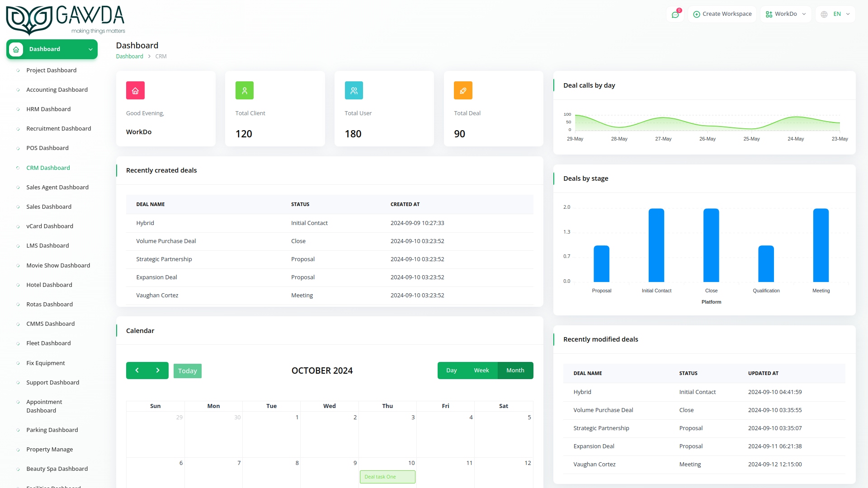Follow the Dashboard breadcrumb link
This screenshot has width=868, height=488.
[x=130, y=56]
